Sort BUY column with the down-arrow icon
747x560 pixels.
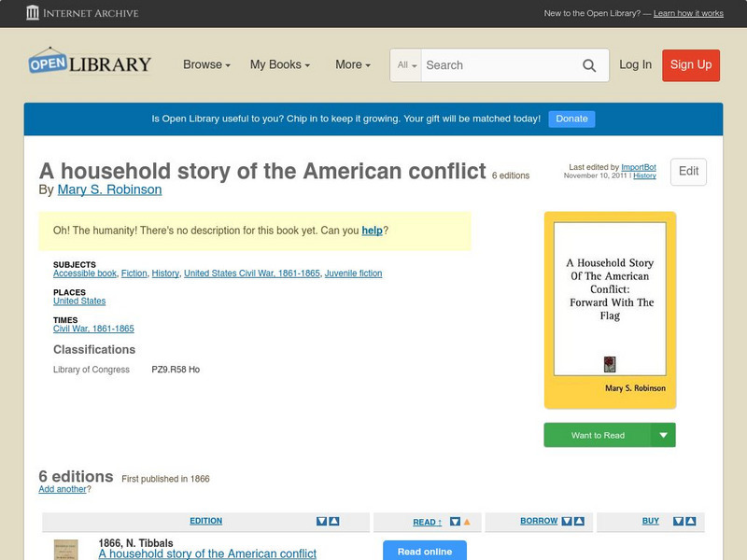click(x=678, y=522)
